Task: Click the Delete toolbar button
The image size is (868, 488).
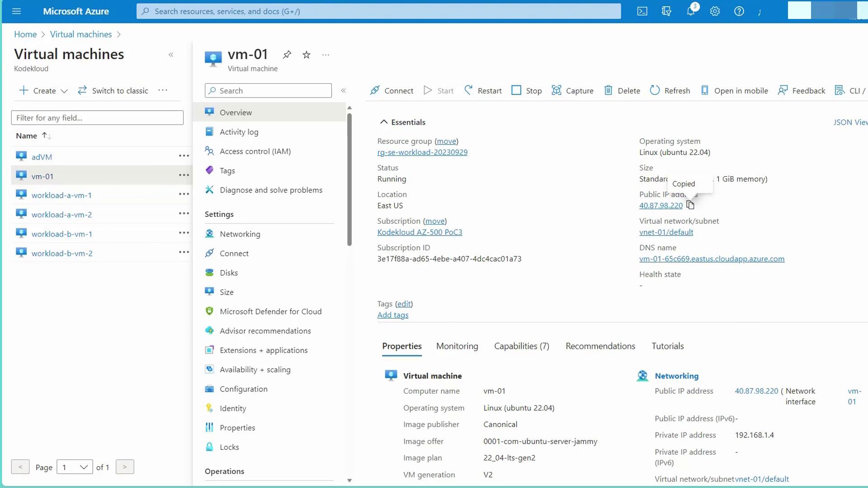Action: [x=622, y=90]
